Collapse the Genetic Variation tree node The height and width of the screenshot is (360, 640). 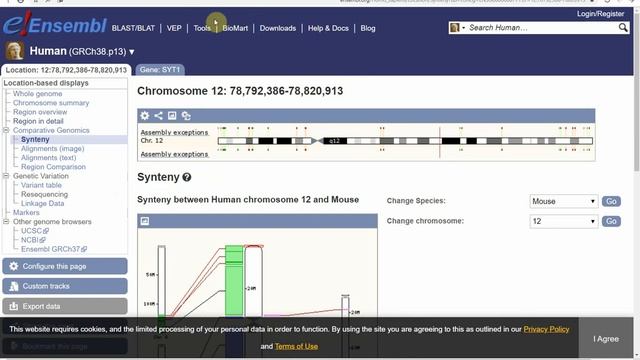pyautogui.click(x=6, y=176)
